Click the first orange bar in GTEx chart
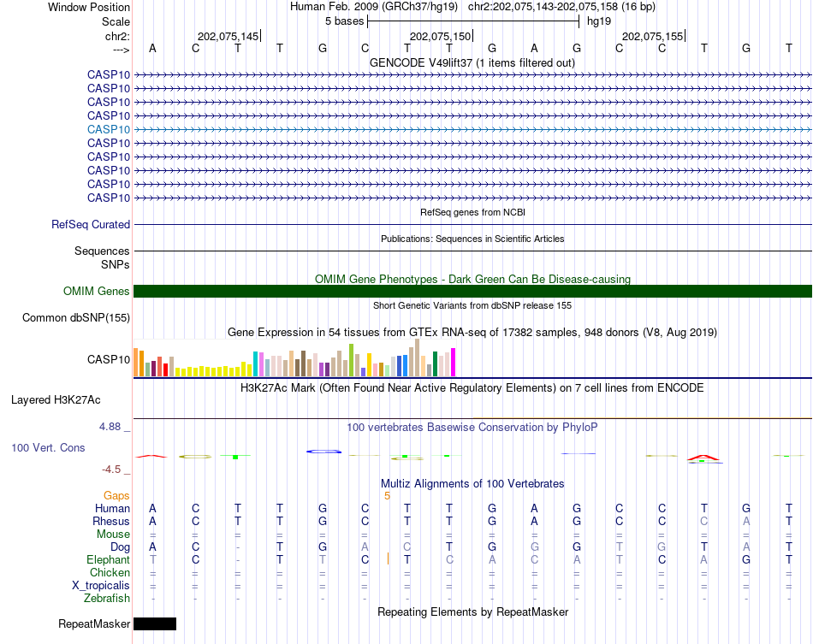Image resolution: width=813 pixels, height=644 pixels. [136, 362]
